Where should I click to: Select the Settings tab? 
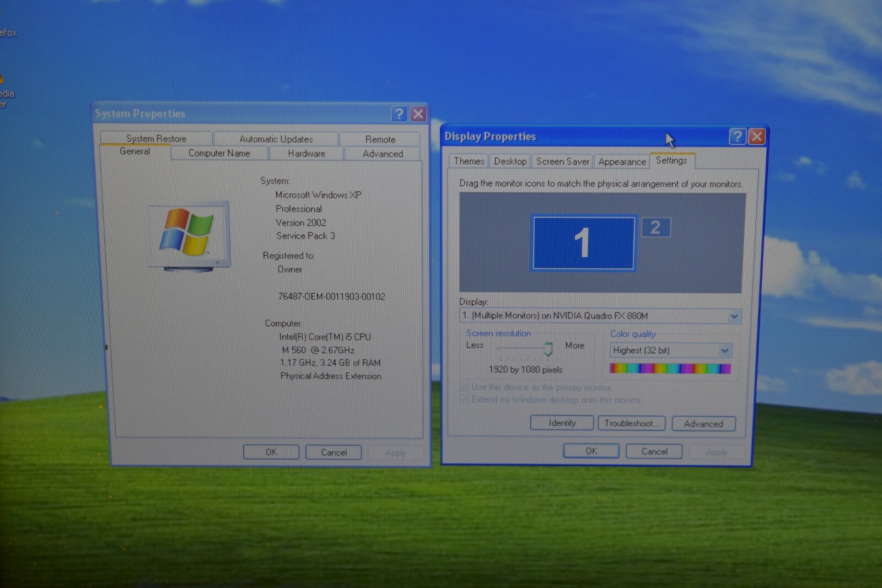[671, 160]
